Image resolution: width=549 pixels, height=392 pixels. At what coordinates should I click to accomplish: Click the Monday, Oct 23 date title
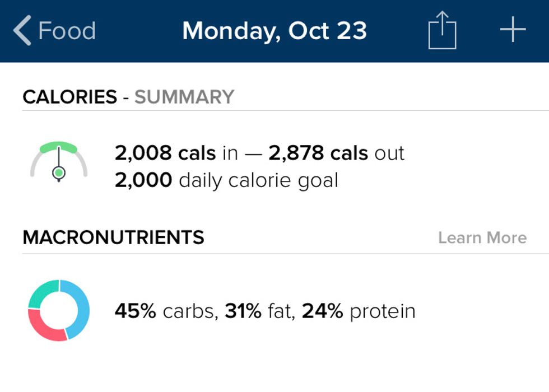click(274, 30)
